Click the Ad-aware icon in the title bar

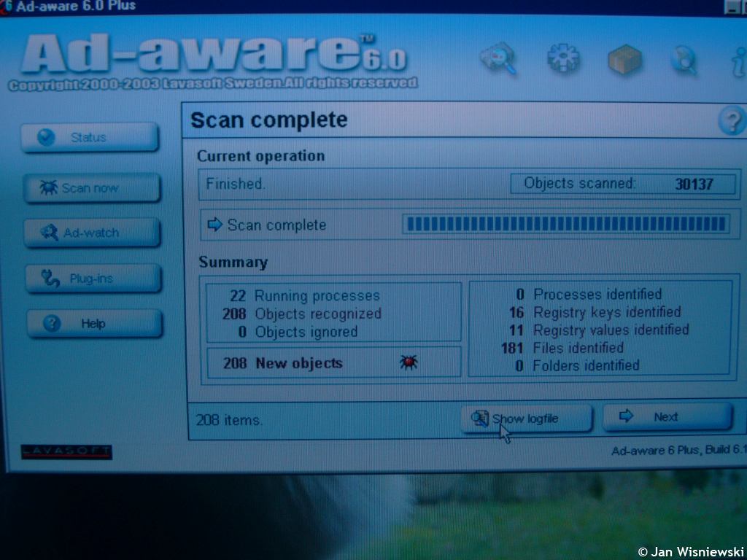[x=6, y=6]
